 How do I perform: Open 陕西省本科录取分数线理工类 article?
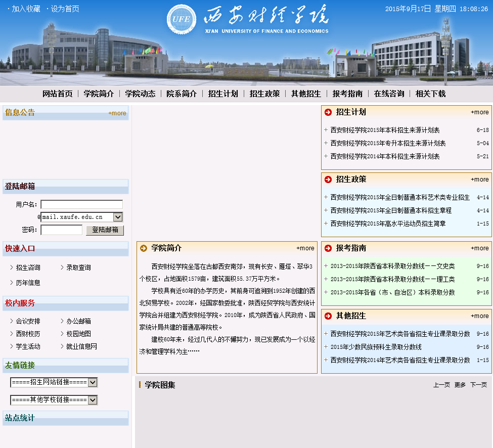[x=392, y=280]
